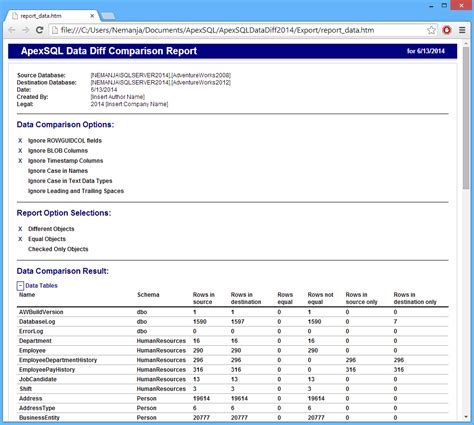Click the Data Comparison Options heading

[65, 125]
